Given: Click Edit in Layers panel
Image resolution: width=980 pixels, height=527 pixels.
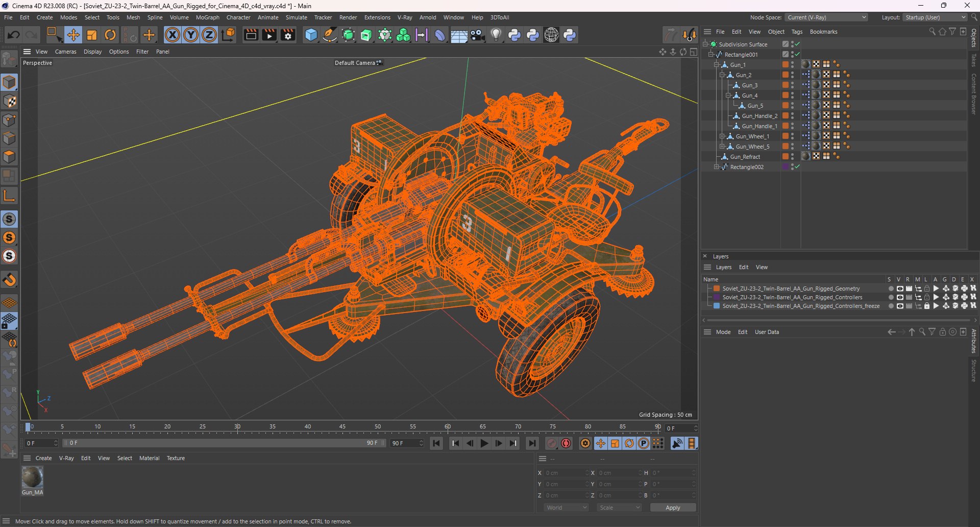Looking at the screenshot, I should 744,267.
